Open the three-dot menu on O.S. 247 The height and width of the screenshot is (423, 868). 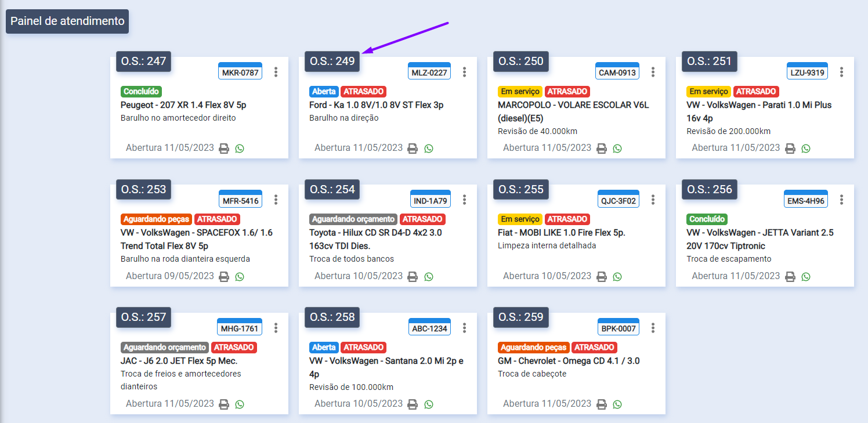[x=276, y=72]
